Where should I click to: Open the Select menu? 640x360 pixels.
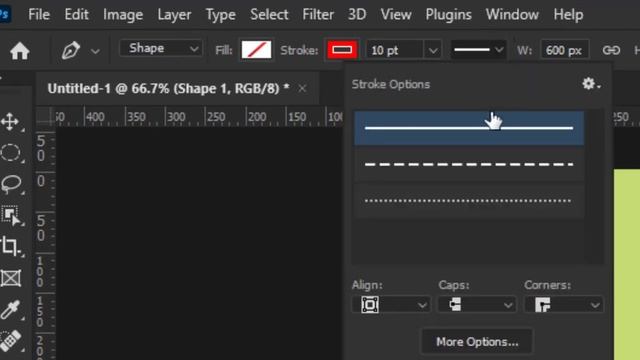point(269,15)
